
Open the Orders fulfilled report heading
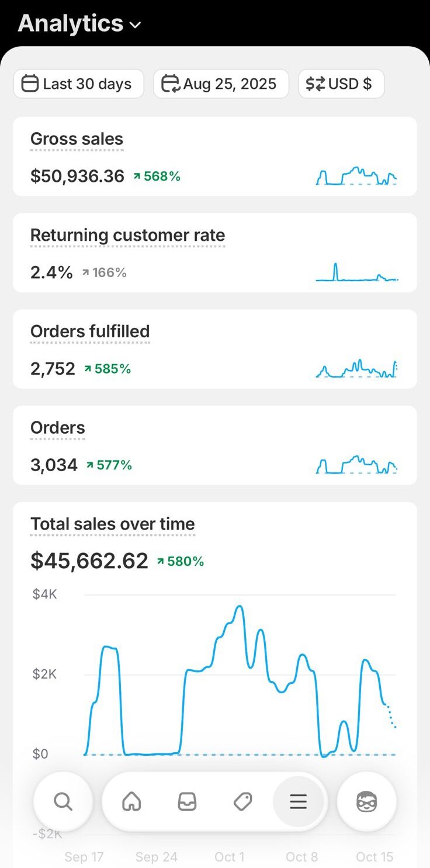pos(90,331)
